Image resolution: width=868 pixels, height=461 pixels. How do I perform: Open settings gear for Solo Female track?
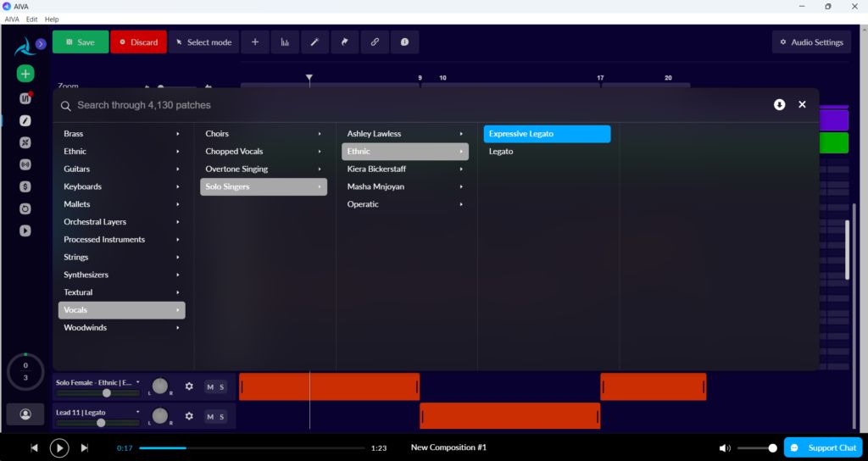[189, 386]
